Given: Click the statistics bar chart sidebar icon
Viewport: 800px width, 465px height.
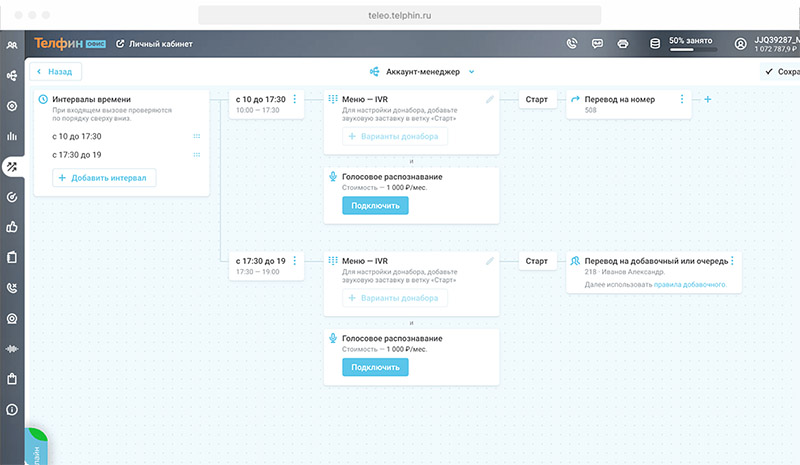Looking at the screenshot, I should 12,137.
